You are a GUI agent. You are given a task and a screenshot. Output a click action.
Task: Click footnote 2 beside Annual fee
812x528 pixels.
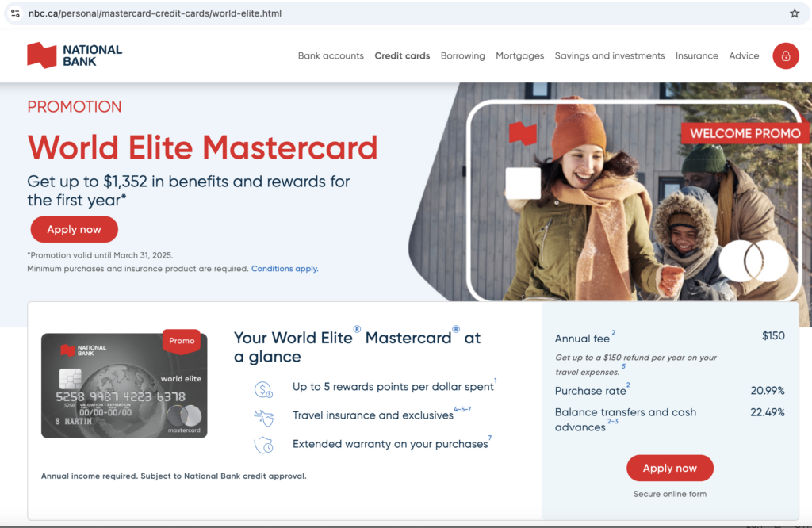click(613, 333)
